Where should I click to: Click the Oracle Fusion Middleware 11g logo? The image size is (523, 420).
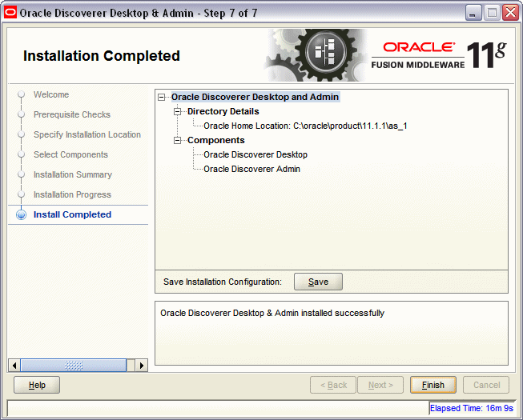tap(439, 55)
